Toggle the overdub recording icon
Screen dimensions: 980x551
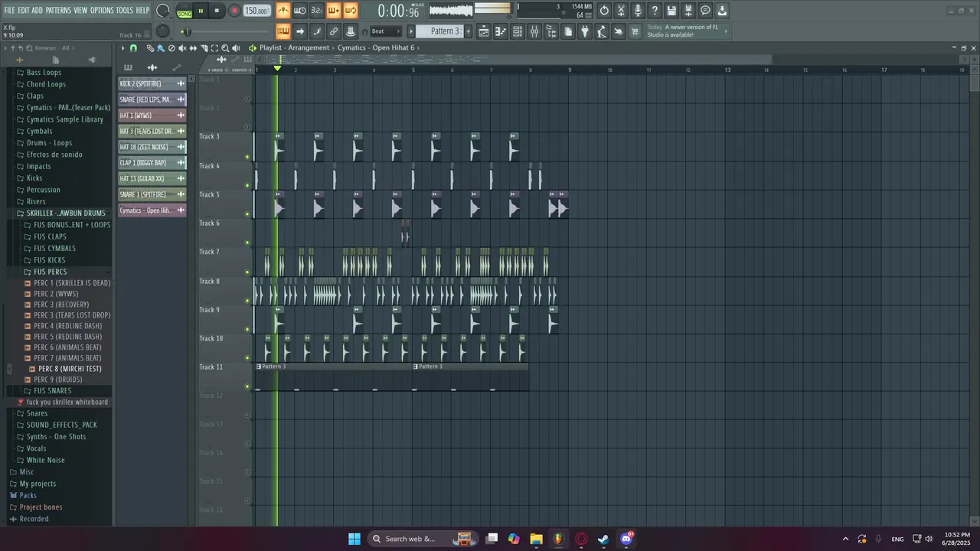(334, 11)
